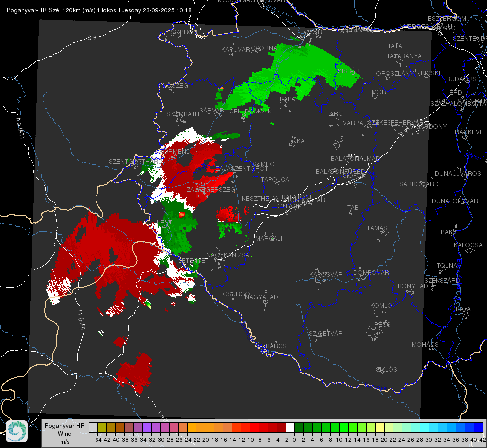Click the MARCALI town label
Image resolution: width=487 pixels, height=448 pixels.
[268, 239]
